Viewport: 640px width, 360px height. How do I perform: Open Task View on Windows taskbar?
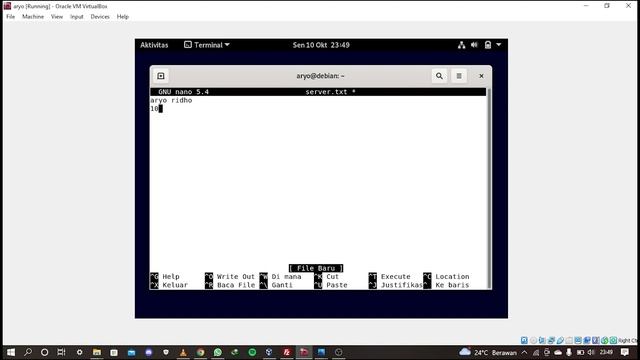pos(61,352)
